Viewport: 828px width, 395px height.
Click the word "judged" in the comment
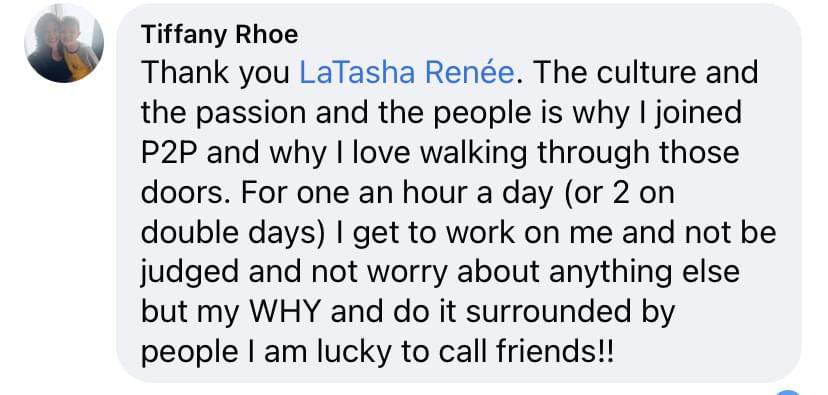(x=191, y=275)
